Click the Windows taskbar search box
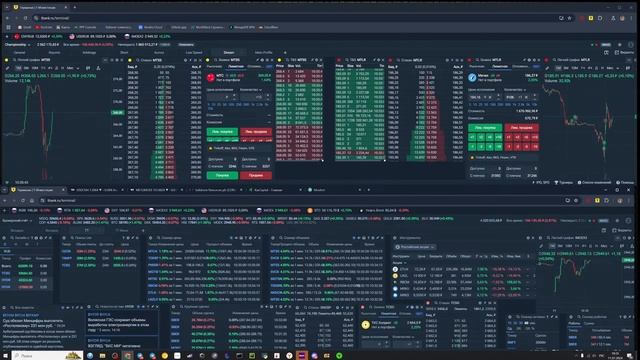 pos(47,356)
